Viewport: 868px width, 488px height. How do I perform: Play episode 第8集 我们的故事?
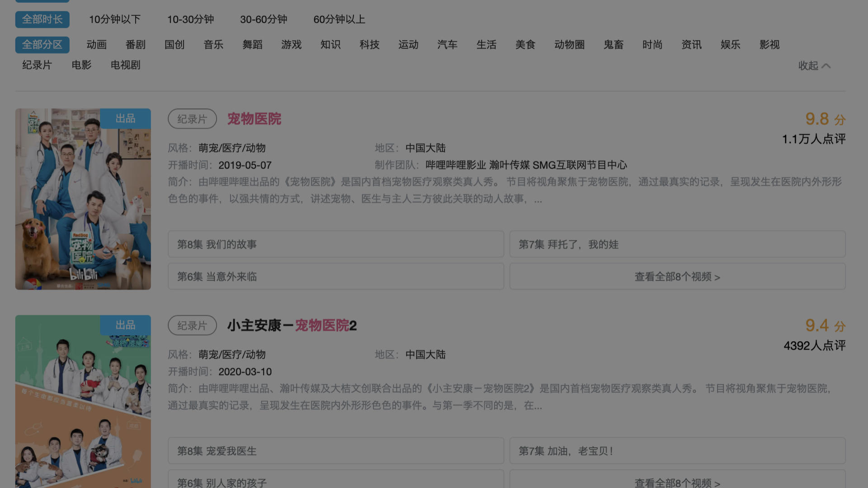click(335, 244)
